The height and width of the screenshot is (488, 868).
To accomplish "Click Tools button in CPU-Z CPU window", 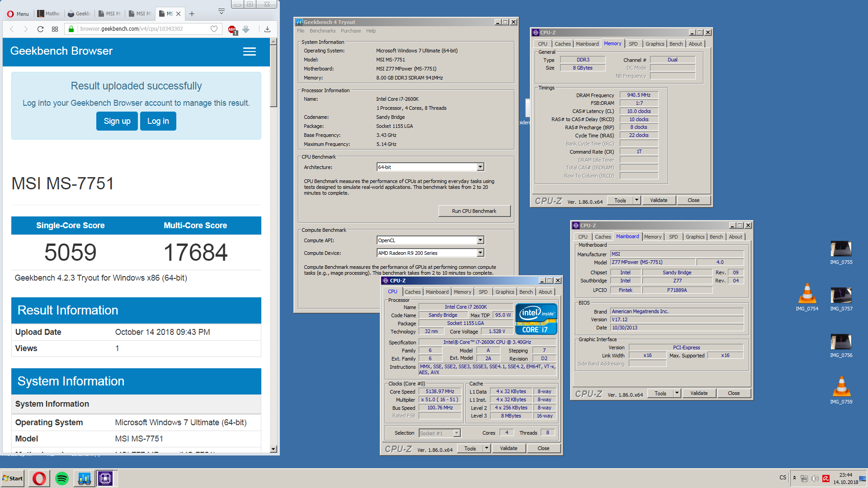I will click(x=470, y=448).
